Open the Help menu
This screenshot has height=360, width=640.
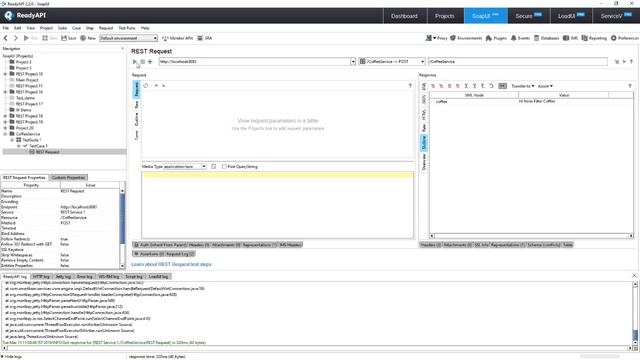click(x=145, y=28)
